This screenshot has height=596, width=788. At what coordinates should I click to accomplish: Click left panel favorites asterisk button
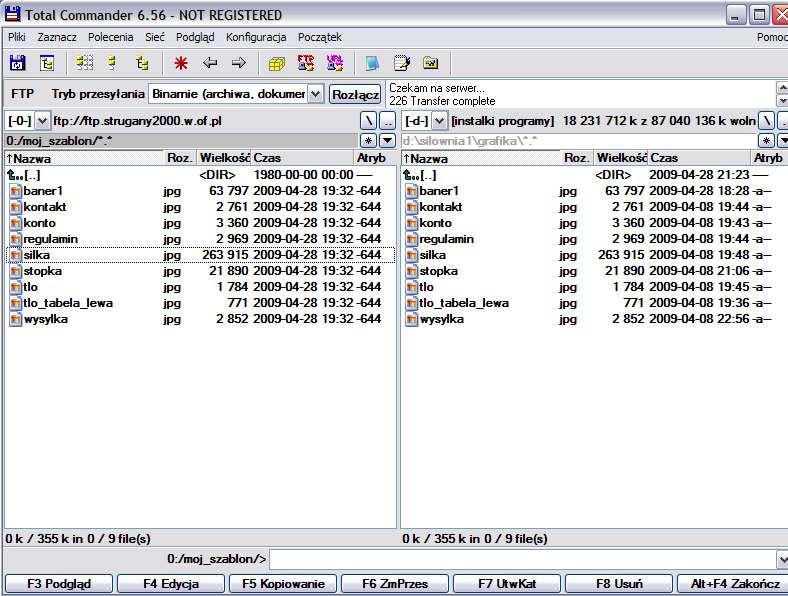click(x=368, y=141)
